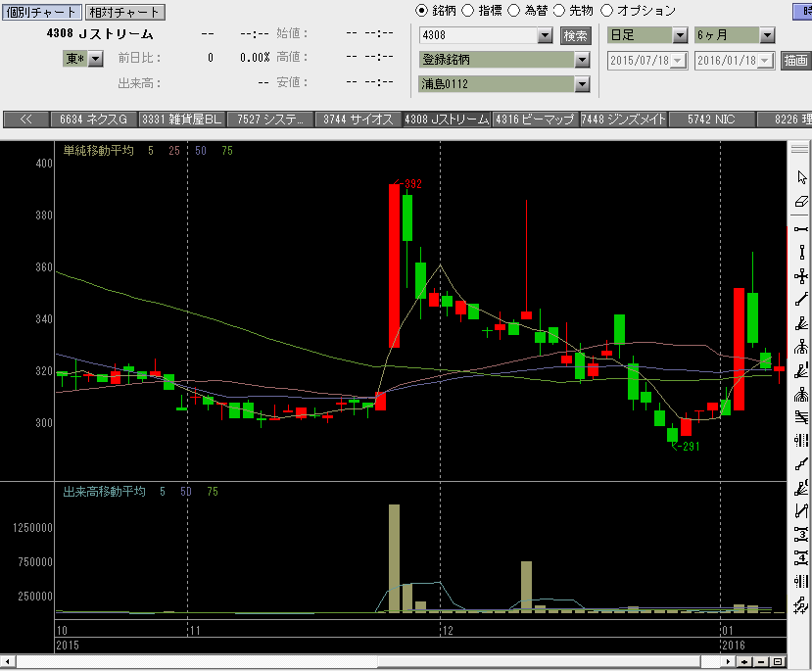Click the 4308 code input field
This screenshot has width=812, height=671.
pos(479,35)
